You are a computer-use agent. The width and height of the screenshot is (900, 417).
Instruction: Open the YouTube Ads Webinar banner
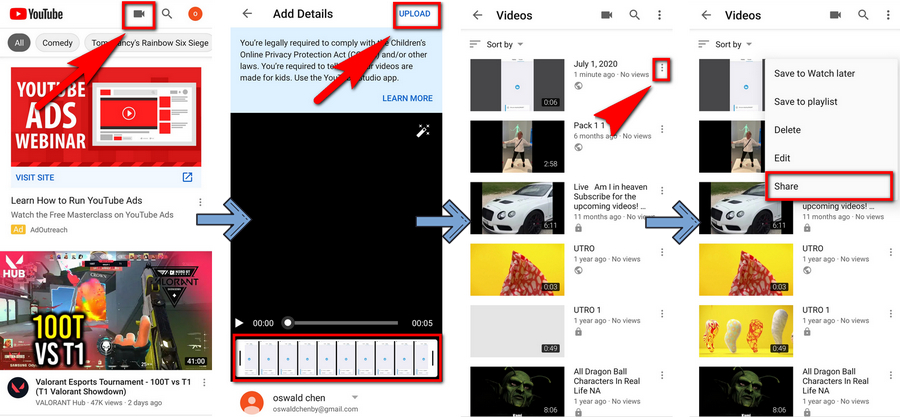[x=106, y=116]
